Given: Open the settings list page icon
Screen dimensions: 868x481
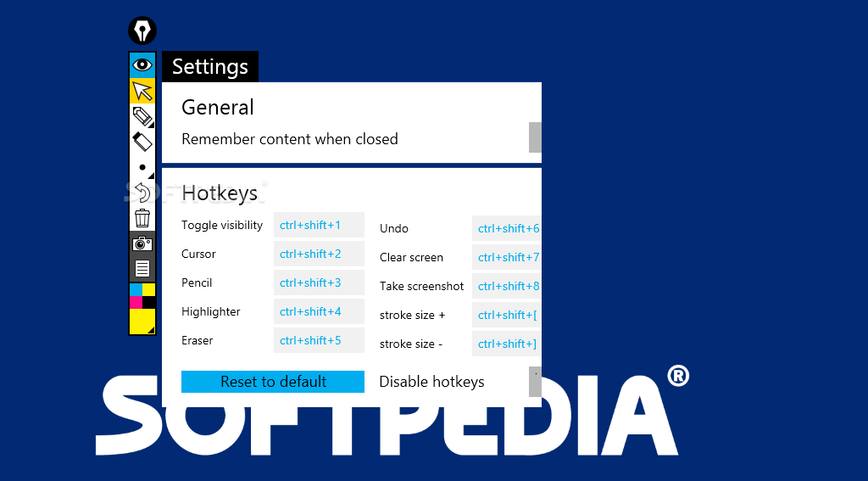Looking at the screenshot, I should (x=142, y=269).
